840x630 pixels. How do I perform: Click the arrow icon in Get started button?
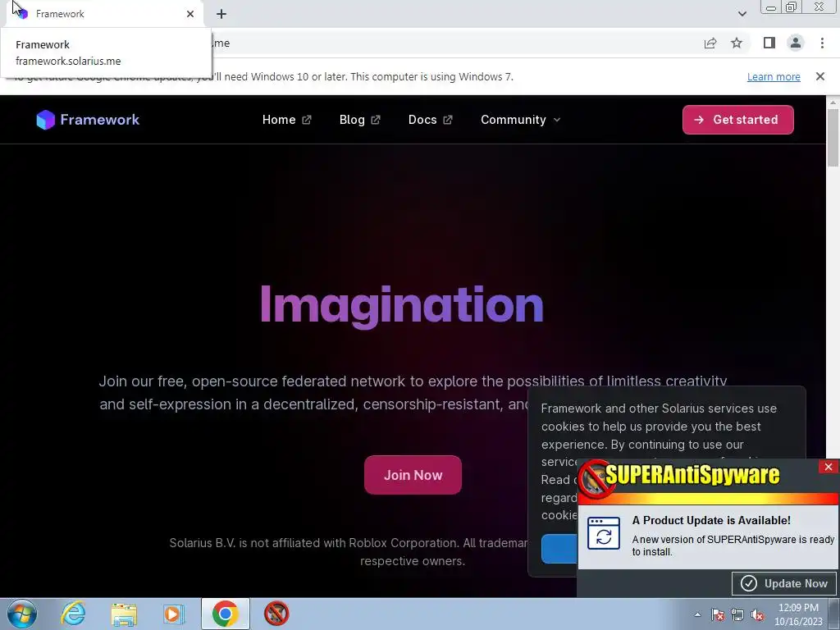click(x=699, y=120)
